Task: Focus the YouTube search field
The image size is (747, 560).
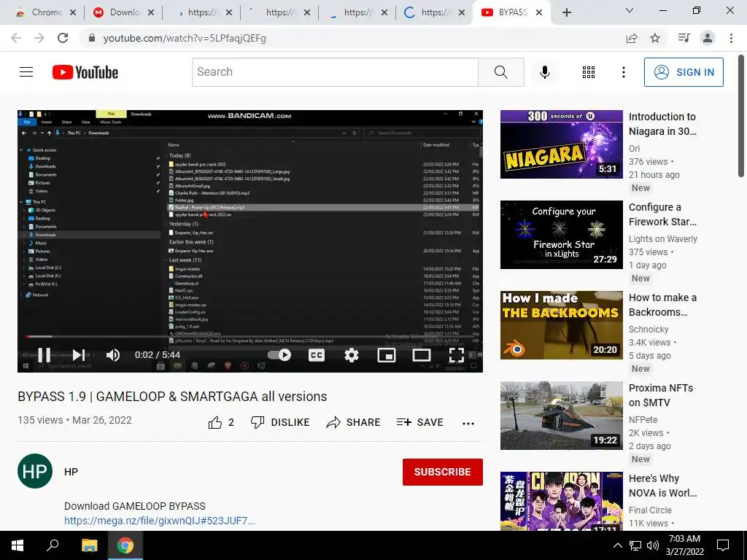Action: pos(335,72)
